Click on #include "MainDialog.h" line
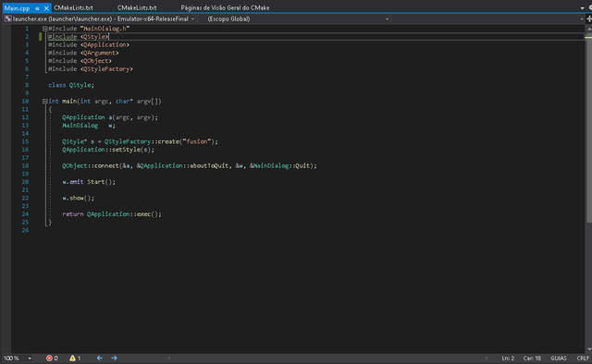Screen dimensions: 592x364 [89, 29]
